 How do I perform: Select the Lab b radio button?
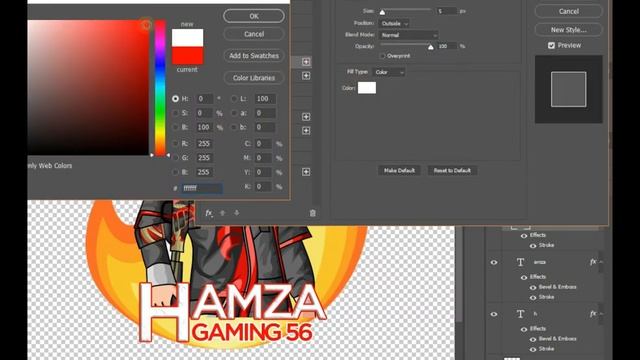coord(234,127)
